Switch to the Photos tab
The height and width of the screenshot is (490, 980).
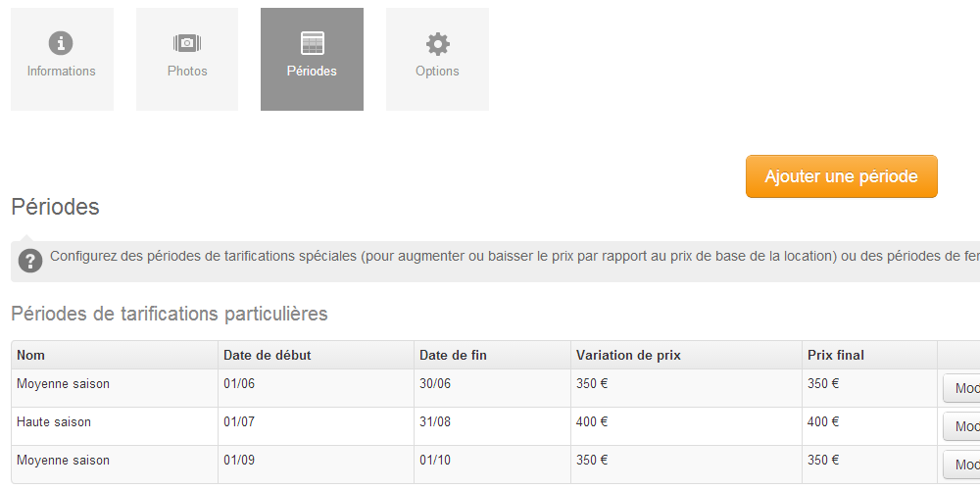click(187, 60)
